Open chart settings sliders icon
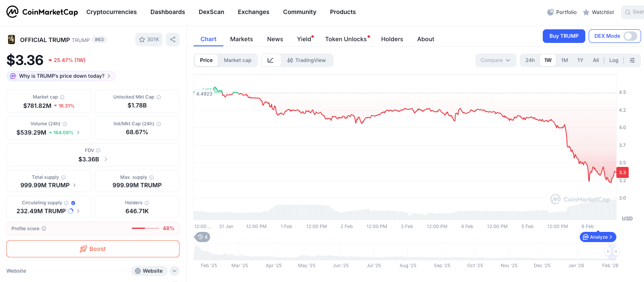The height and width of the screenshot is (282, 644). 632,60
